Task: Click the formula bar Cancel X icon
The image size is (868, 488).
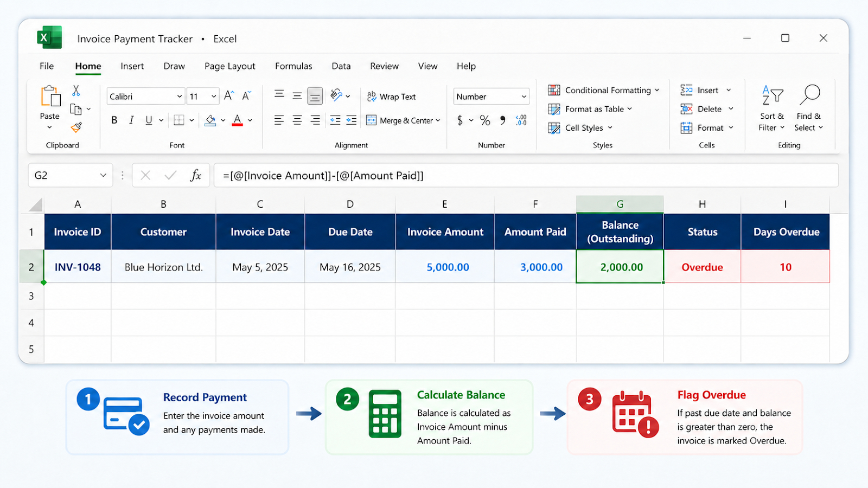Action: tap(145, 175)
